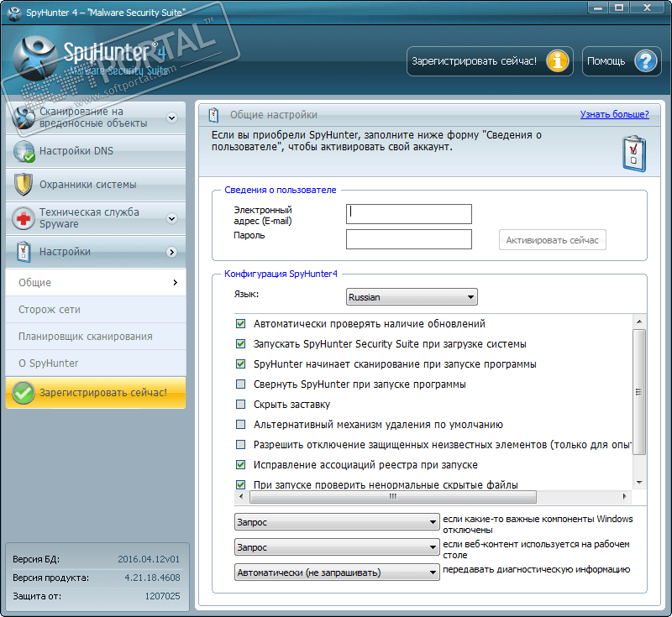
Task: Enable Альтернативный механизм удаления checkbox
Action: click(241, 424)
